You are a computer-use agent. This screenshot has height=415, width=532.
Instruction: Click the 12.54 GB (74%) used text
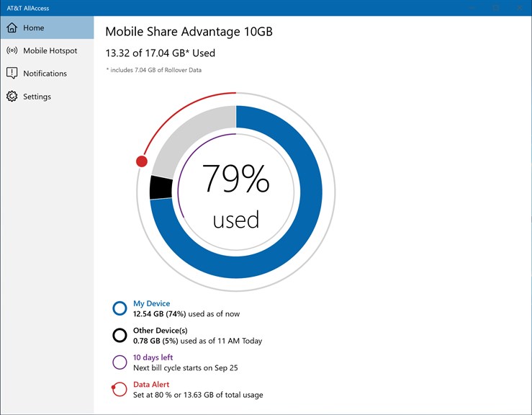pyautogui.click(x=186, y=314)
